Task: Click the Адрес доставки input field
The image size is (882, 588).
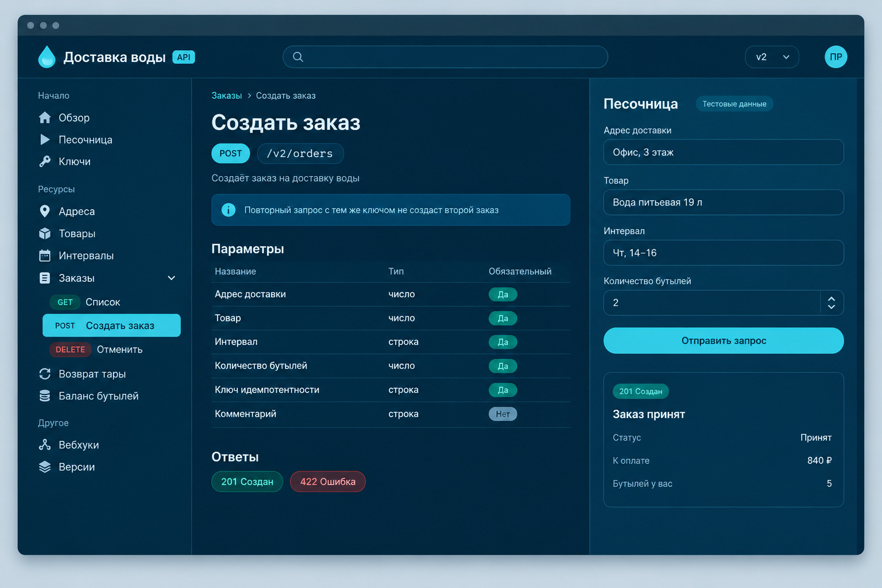Action: 724,152
